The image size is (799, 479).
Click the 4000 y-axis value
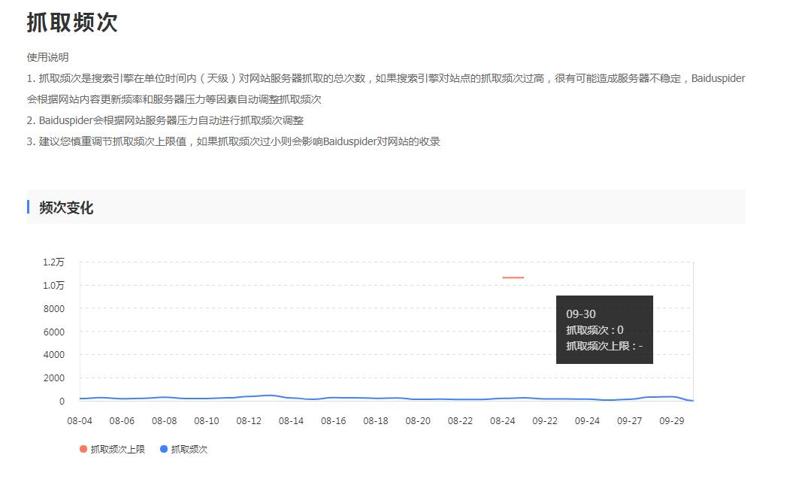click(54, 355)
